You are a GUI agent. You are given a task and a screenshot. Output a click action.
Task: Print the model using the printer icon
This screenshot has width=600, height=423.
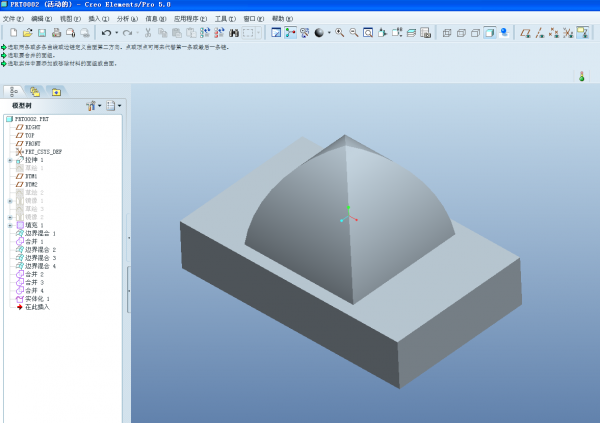56,33
